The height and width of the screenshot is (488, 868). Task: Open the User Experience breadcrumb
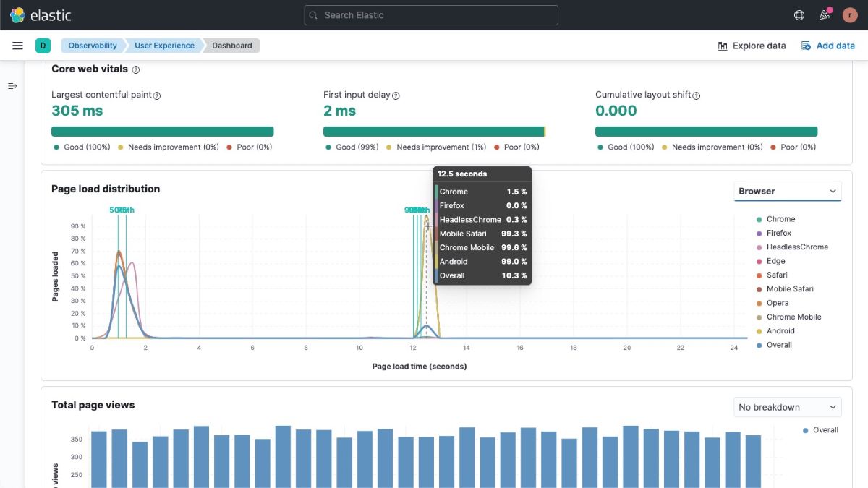(163, 45)
